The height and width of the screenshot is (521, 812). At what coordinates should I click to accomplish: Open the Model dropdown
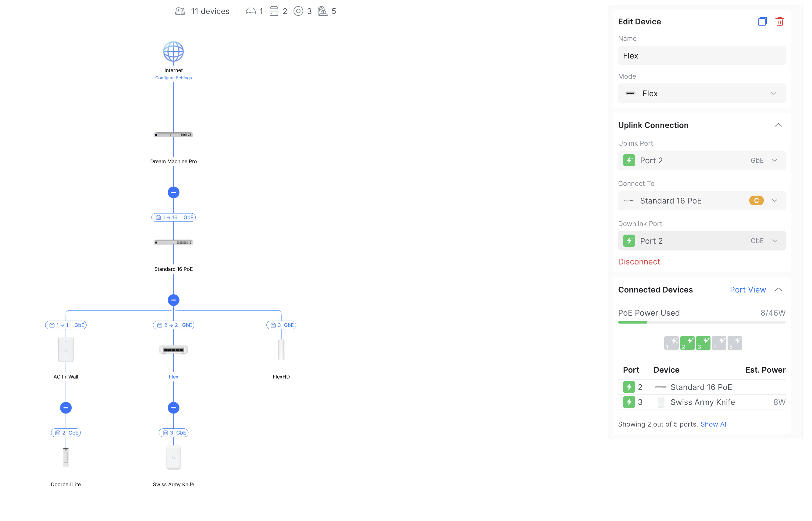click(701, 93)
